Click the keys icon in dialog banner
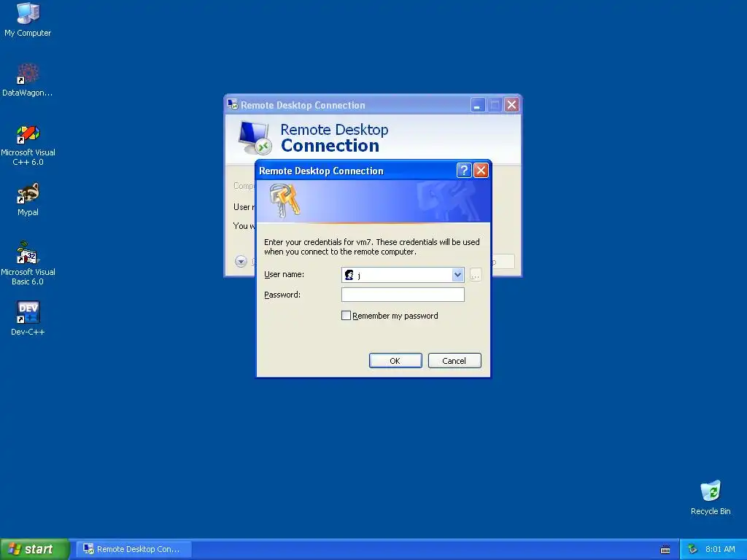 tap(285, 201)
